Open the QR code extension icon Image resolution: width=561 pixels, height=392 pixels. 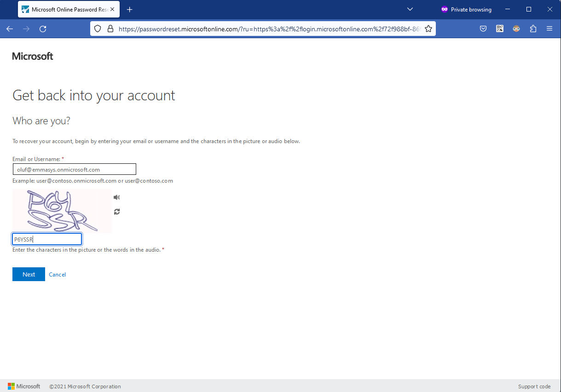pyautogui.click(x=499, y=29)
